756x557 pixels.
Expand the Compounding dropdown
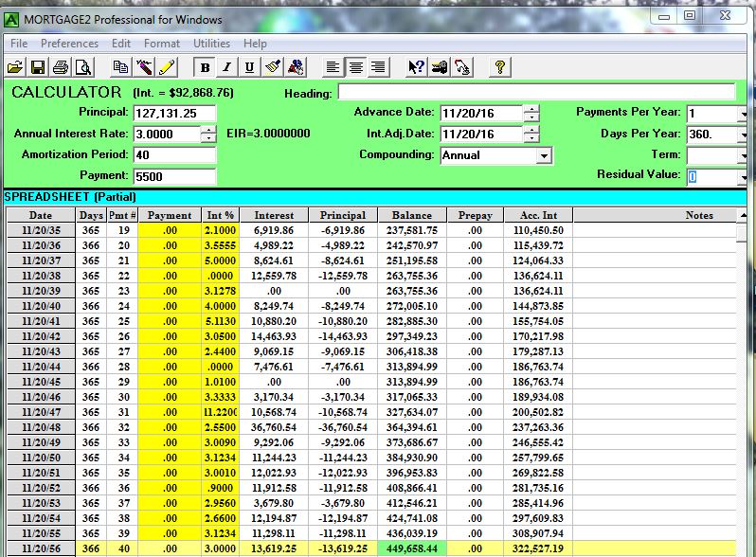point(544,155)
